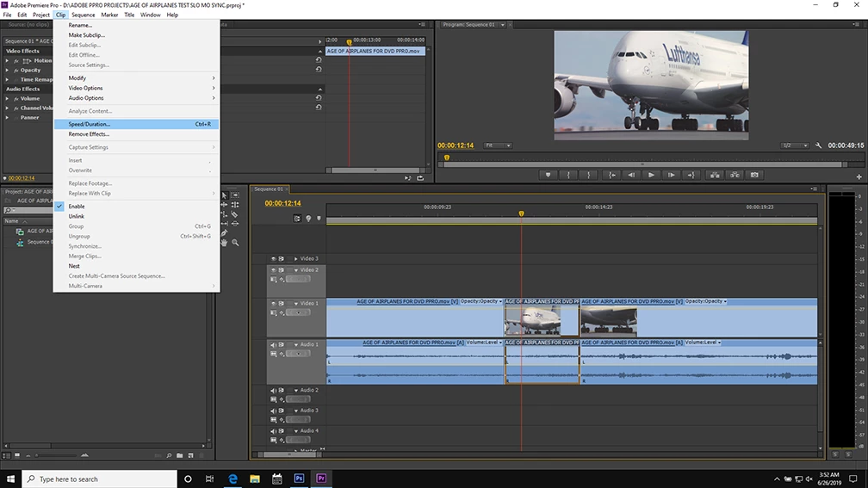868x488 pixels.
Task: Open the Marker menu in menu bar
Action: tap(109, 15)
